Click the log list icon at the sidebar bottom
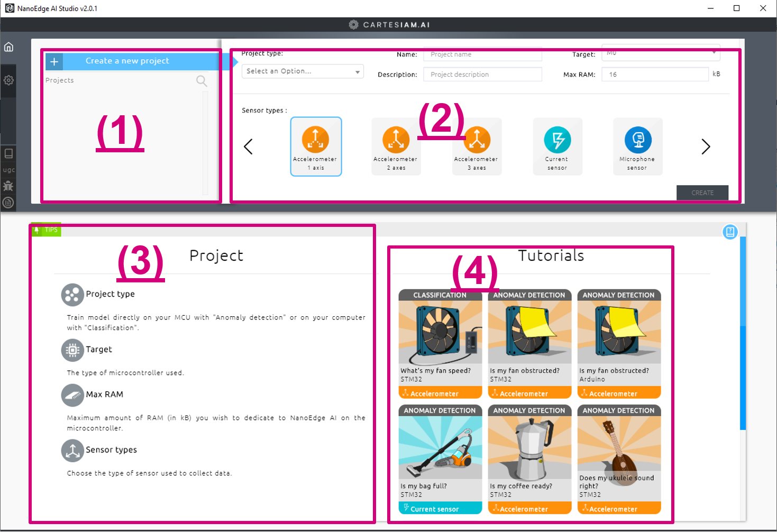The height and width of the screenshot is (532, 777). click(x=8, y=203)
